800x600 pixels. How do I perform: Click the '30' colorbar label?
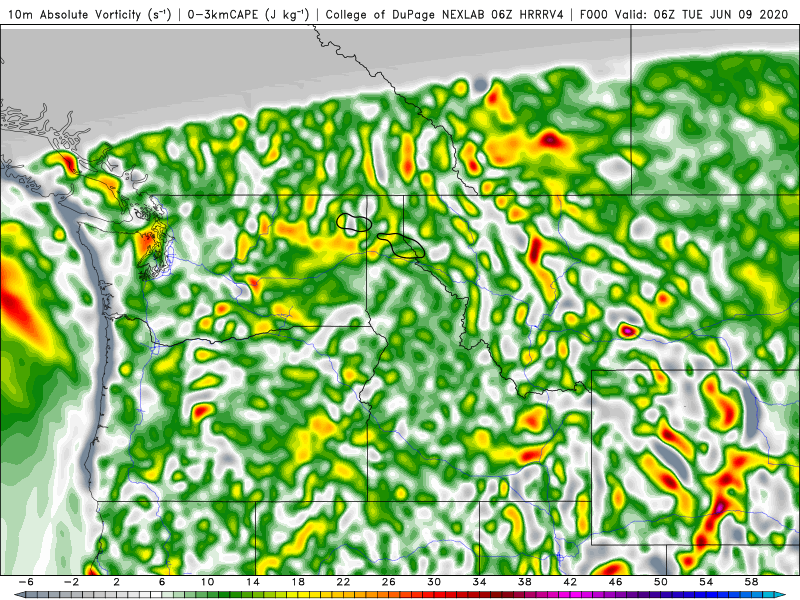coord(434,582)
